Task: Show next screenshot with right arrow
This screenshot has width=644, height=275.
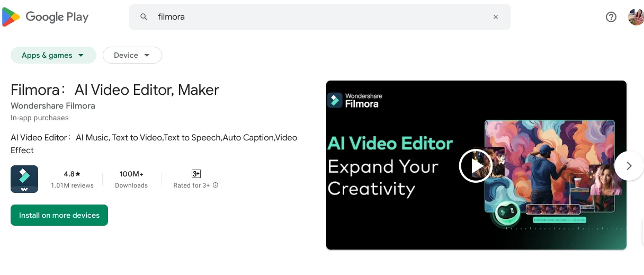Action: pos(629,166)
